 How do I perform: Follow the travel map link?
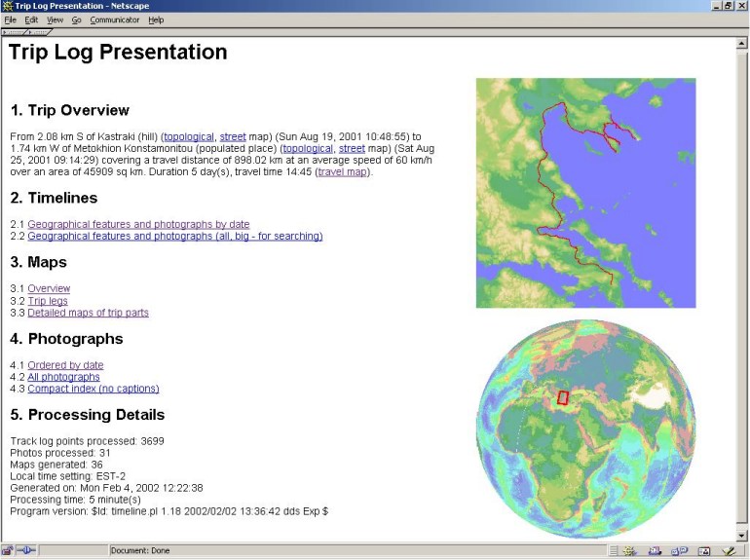coord(343,171)
